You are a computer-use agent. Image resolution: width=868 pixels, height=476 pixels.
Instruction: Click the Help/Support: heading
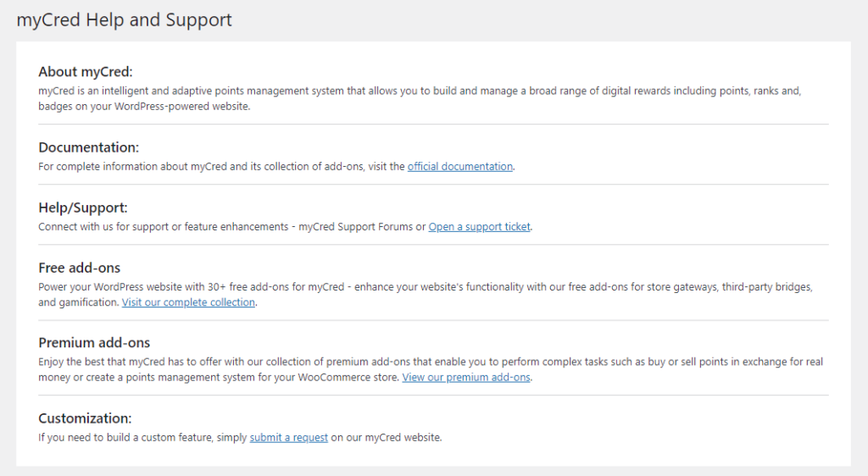tap(83, 208)
